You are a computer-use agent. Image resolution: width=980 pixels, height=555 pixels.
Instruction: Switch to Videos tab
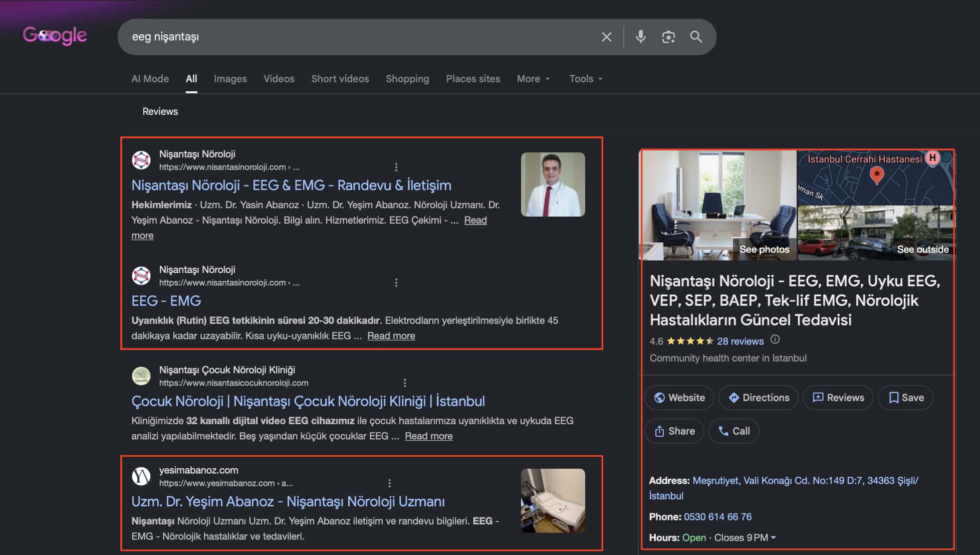(279, 79)
